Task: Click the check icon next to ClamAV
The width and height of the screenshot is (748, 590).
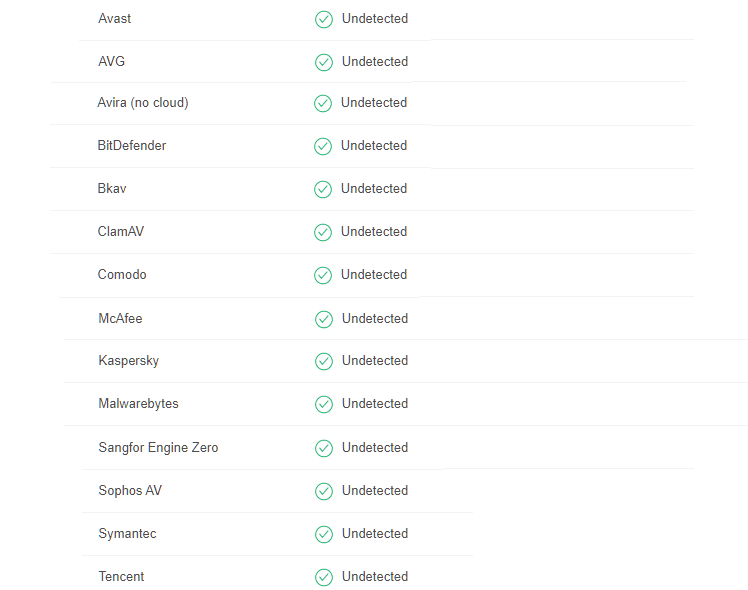Action: 323,232
